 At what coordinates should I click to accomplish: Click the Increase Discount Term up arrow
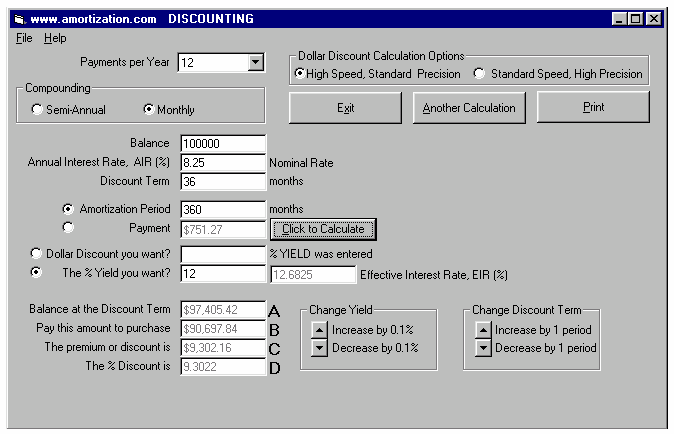click(x=483, y=329)
